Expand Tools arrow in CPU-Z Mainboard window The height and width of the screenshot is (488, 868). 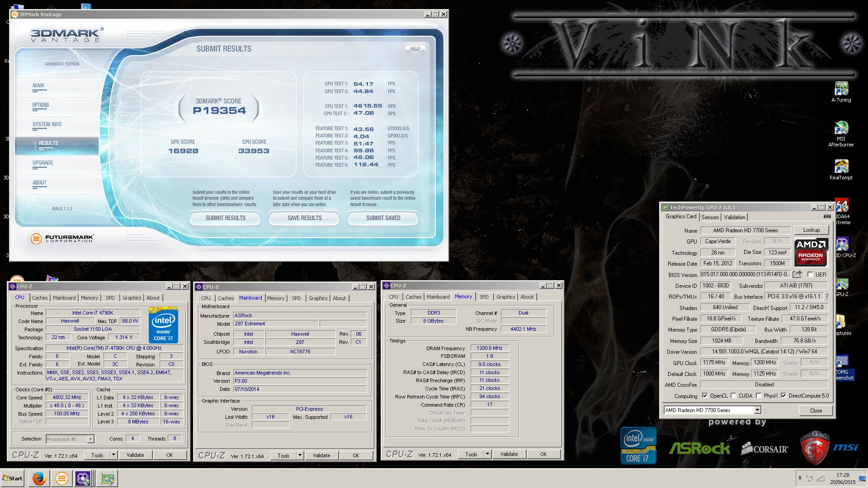(x=300, y=455)
